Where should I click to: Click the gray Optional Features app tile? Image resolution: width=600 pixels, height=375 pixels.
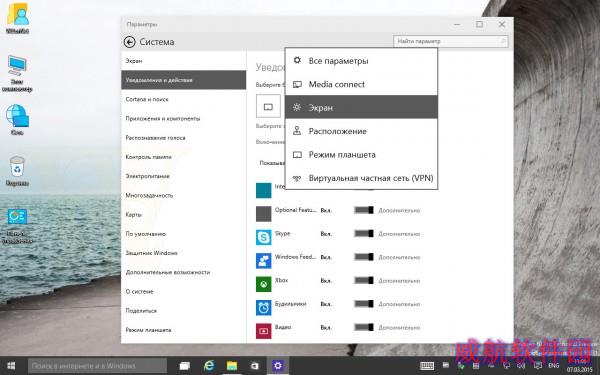click(264, 214)
